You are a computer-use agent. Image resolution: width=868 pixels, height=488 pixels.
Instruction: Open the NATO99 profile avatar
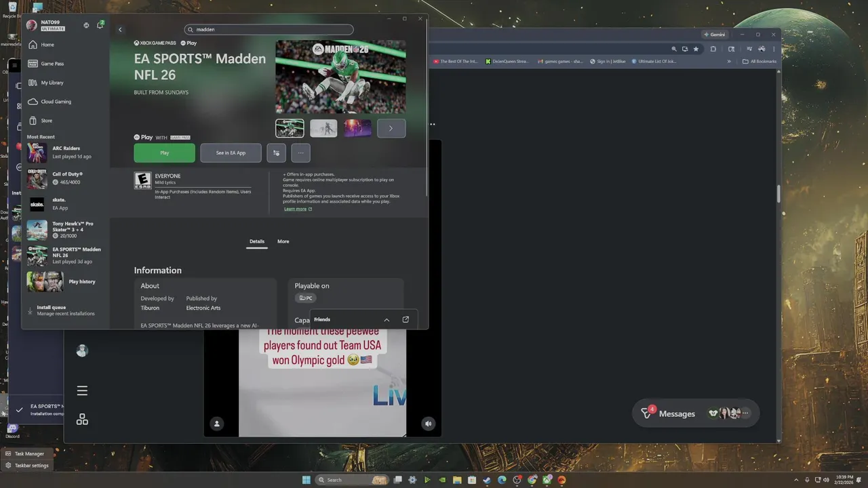click(x=31, y=25)
